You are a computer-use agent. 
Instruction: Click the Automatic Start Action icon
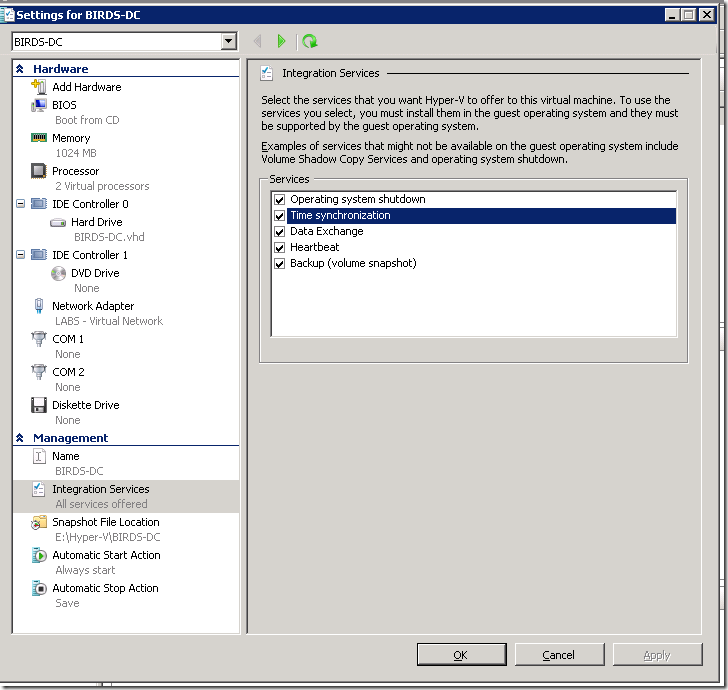[39, 555]
